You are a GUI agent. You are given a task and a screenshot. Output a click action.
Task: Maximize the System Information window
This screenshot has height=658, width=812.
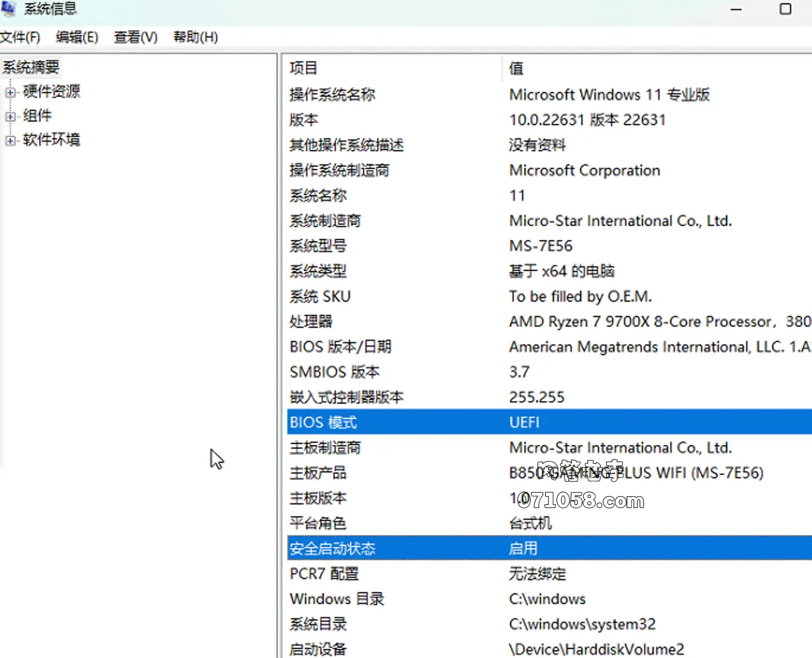[x=785, y=9]
